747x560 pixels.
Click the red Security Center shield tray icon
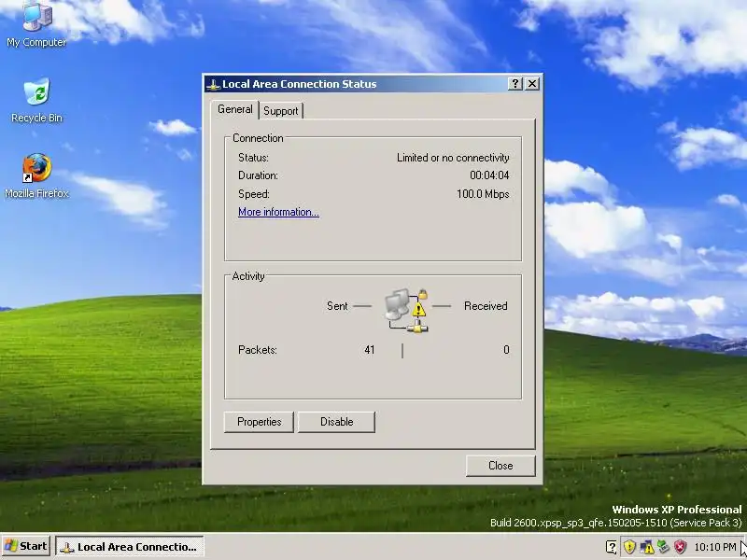(680, 547)
